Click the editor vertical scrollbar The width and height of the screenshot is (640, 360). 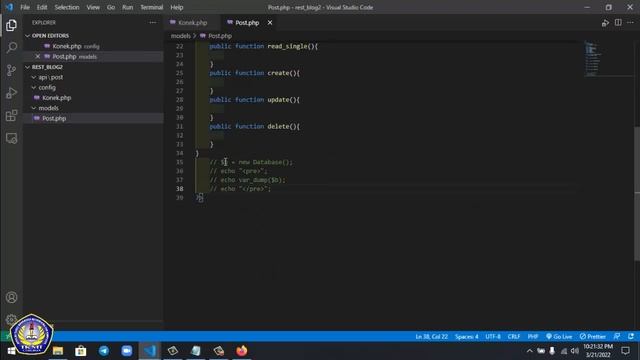(x=637, y=194)
